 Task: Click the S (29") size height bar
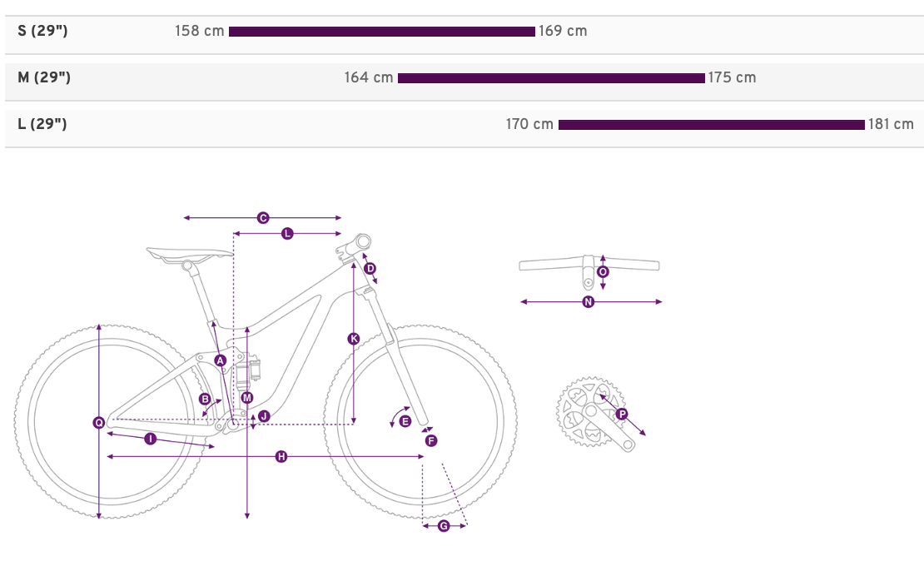point(382,32)
